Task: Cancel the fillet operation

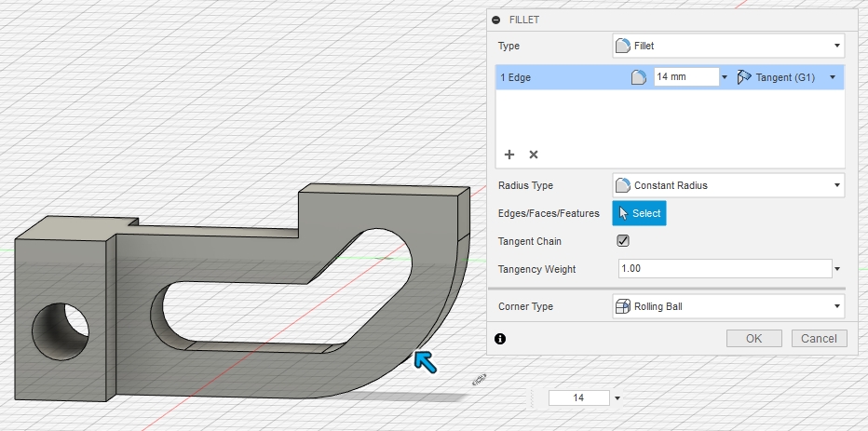Action: pyautogui.click(x=820, y=339)
